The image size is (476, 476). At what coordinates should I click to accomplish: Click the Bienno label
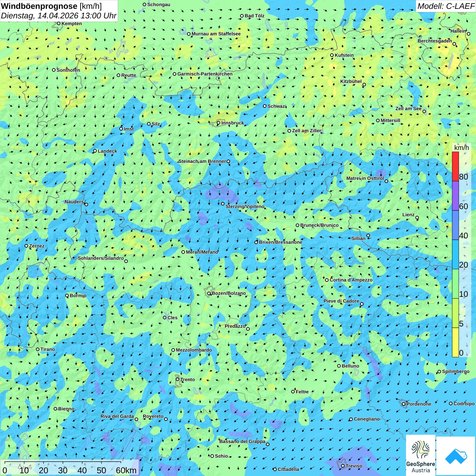(66, 409)
